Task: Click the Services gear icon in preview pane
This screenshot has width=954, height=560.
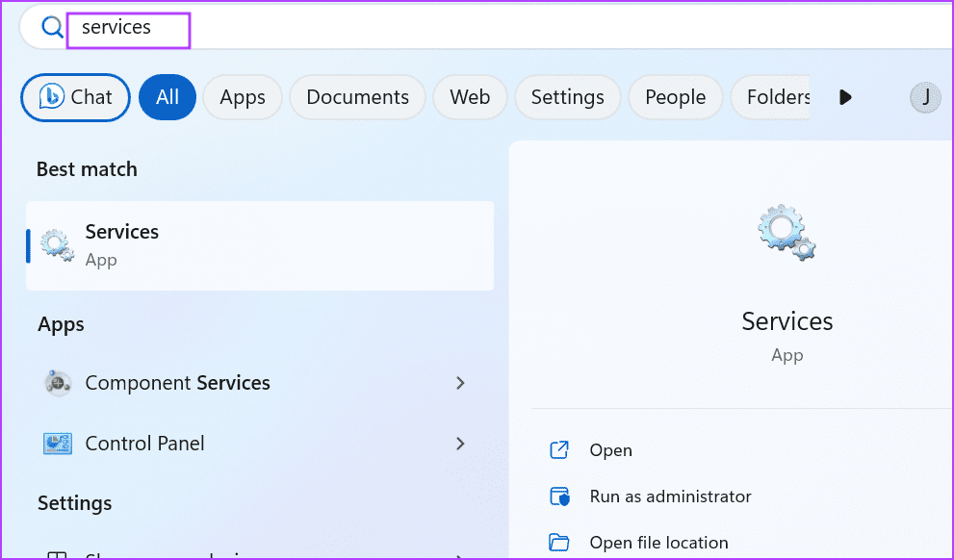Action: [786, 231]
